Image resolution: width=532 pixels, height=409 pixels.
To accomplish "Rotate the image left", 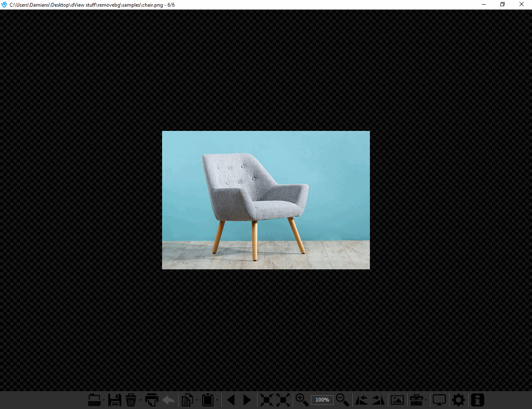I will pos(361,400).
